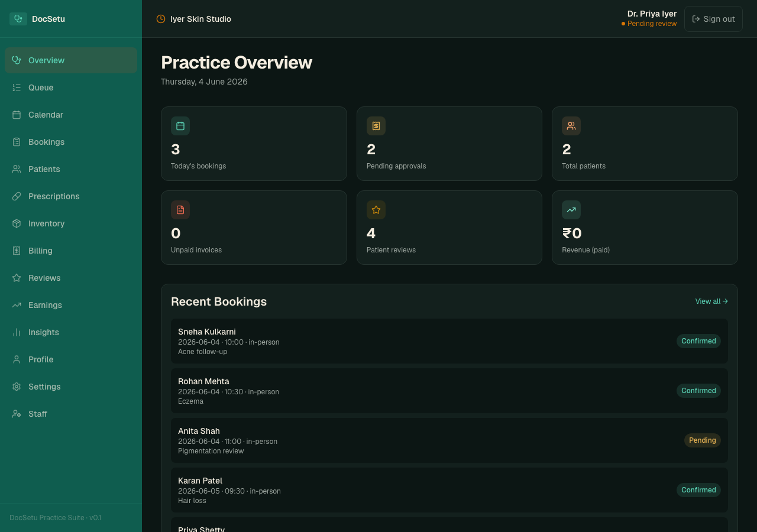757x532 pixels.
Task: Click trend arrow icon on Revenue card
Action: (571, 210)
